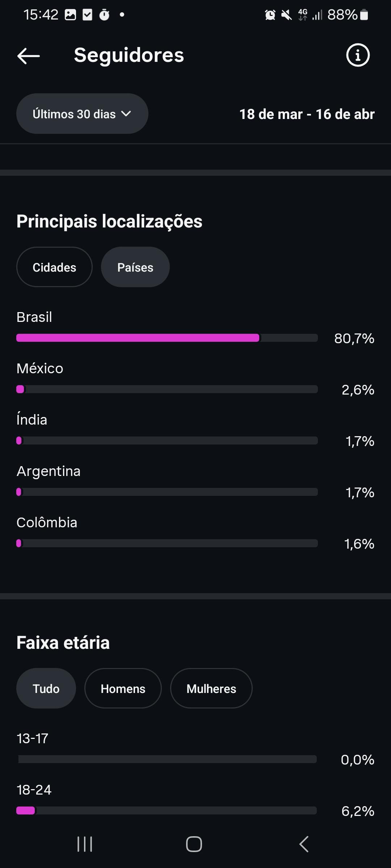Tap the 18-24 age range bar
Viewport: 391px width, 868px height.
coord(167,810)
